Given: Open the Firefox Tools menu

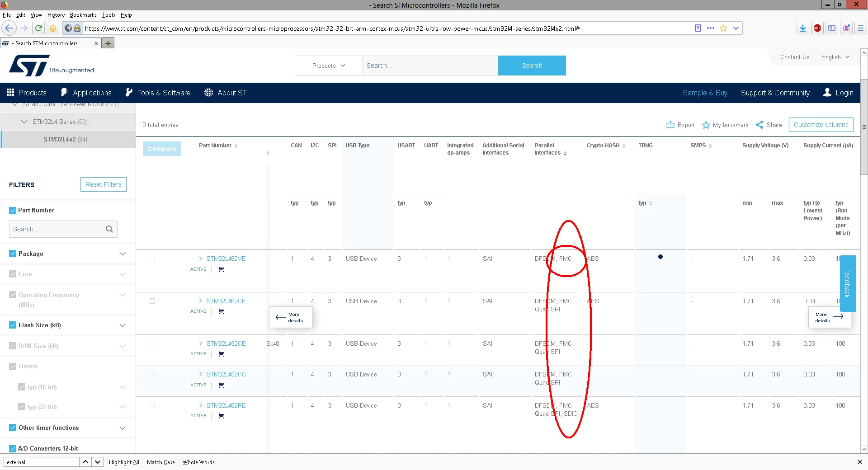Looking at the screenshot, I should pyautogui.click(x=108, y=15).
